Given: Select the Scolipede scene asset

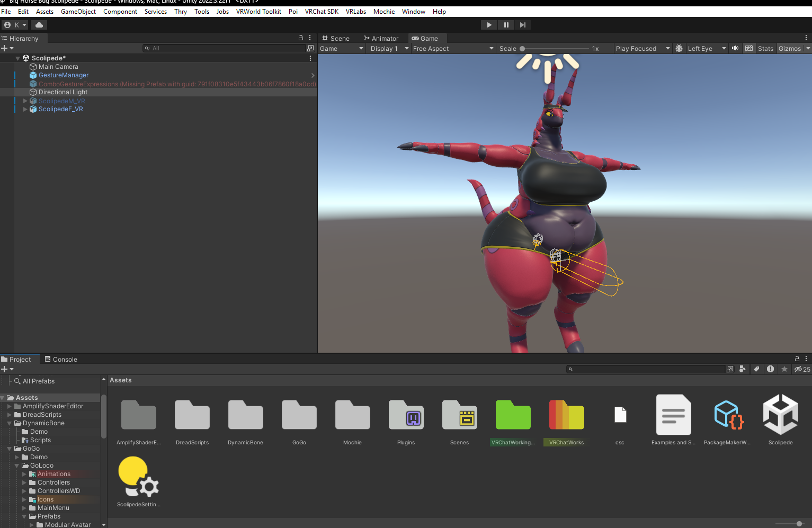Looking at the screenshot, I should point(781,415).
